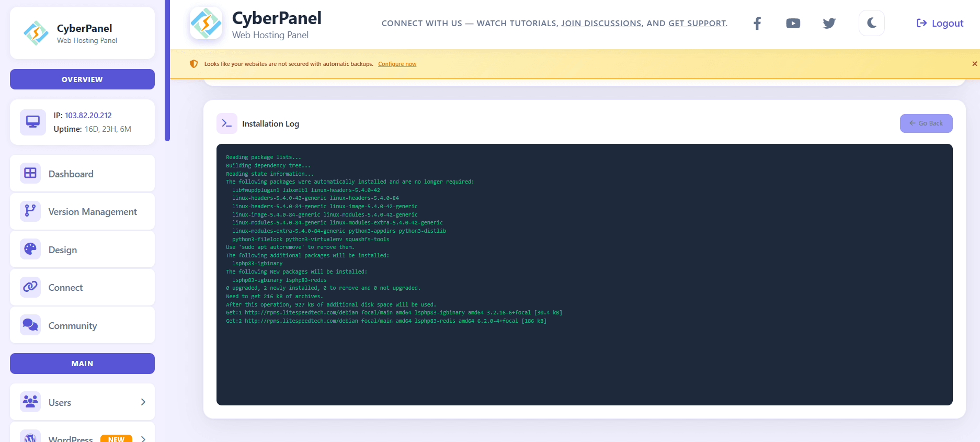Expand the Users menu chevron

coord(143,402)
